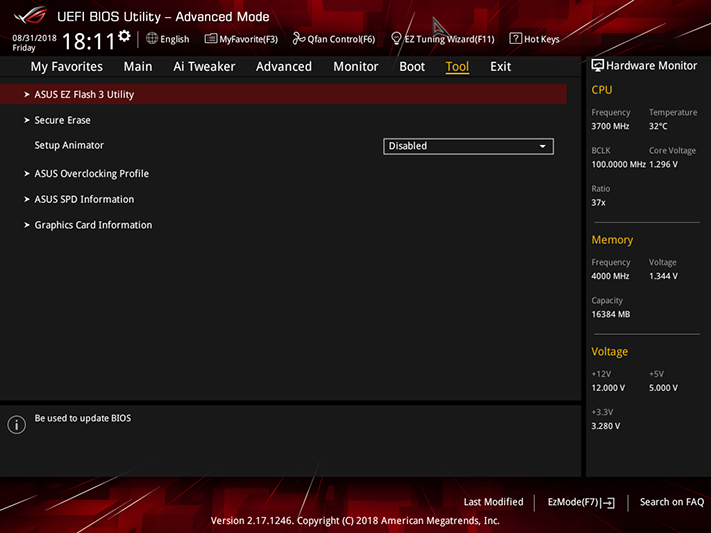Click the globe language icon
Image resolution: width=711 pixels, height=533 pixels.
click(x=152, y=39)
